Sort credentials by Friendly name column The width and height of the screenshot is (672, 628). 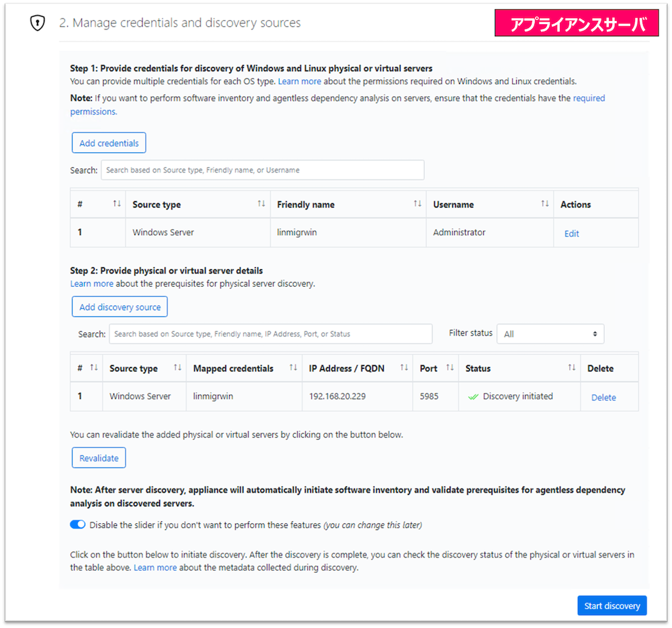tap(417, 204)
